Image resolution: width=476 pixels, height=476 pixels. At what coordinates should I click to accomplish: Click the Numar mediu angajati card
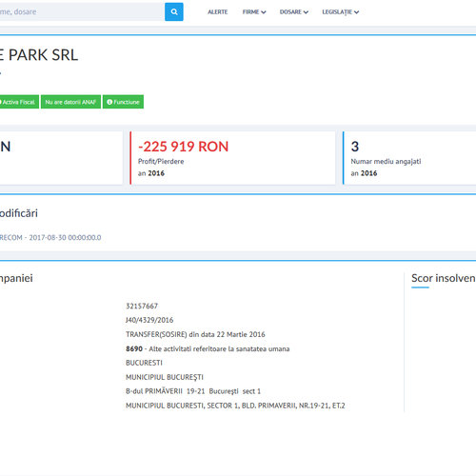pos(409,158)
